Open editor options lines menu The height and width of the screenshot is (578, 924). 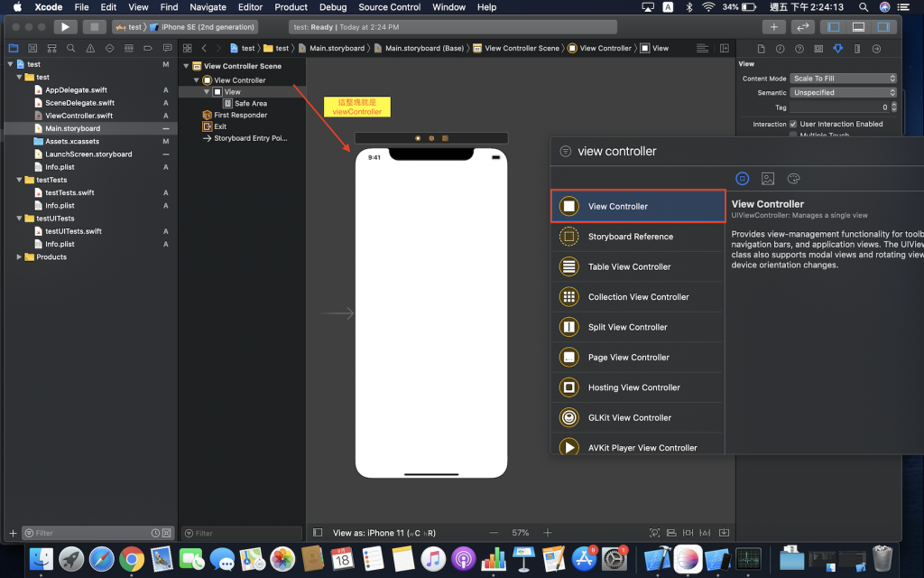[702, 49]
